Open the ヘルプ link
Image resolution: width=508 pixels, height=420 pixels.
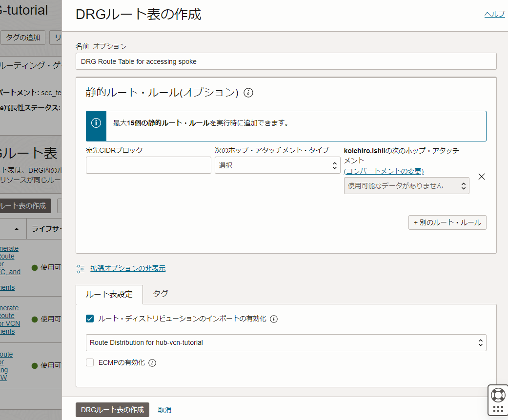pos(494,14)
